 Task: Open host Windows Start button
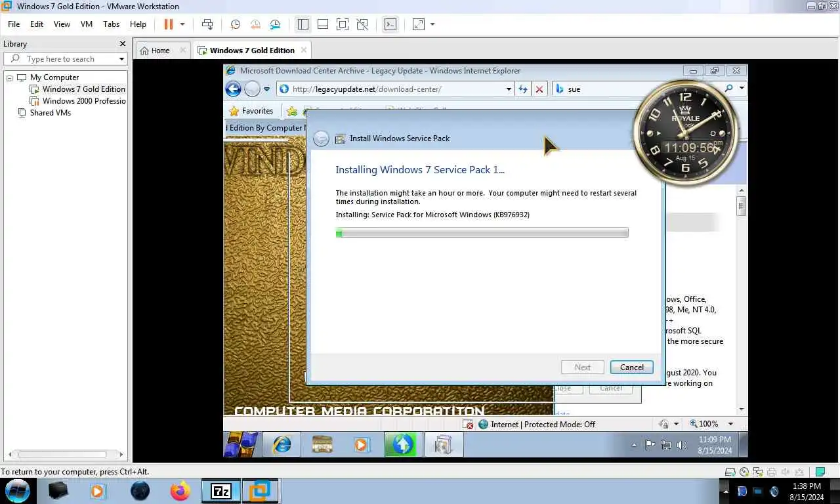click(x=17, y=490)
